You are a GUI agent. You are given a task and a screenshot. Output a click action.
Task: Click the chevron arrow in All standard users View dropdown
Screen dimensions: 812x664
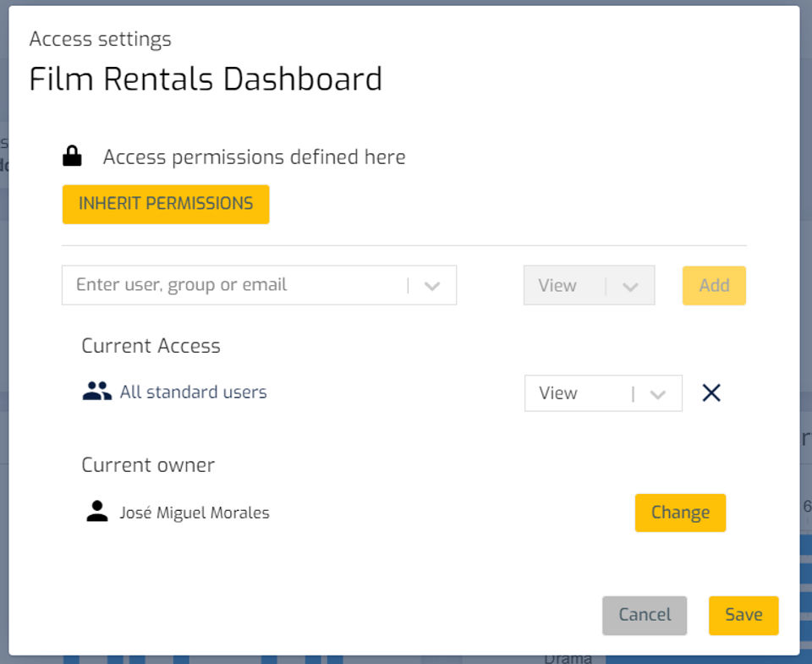coord(657,394)
